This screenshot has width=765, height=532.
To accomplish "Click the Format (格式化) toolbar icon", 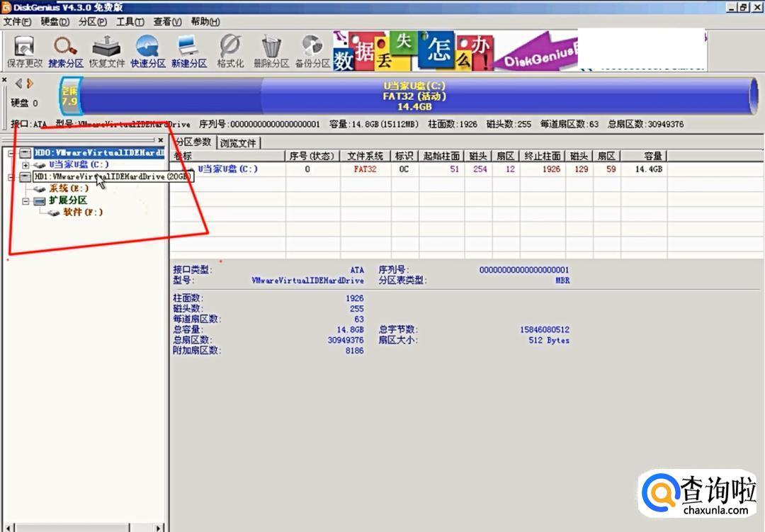I will (x=230, y=52).
